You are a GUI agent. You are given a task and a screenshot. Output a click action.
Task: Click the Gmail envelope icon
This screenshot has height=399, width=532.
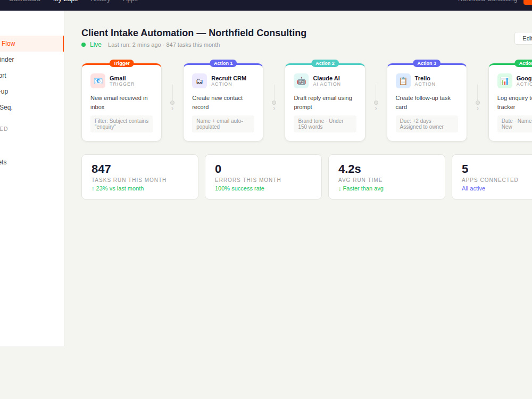pos(98,81)
